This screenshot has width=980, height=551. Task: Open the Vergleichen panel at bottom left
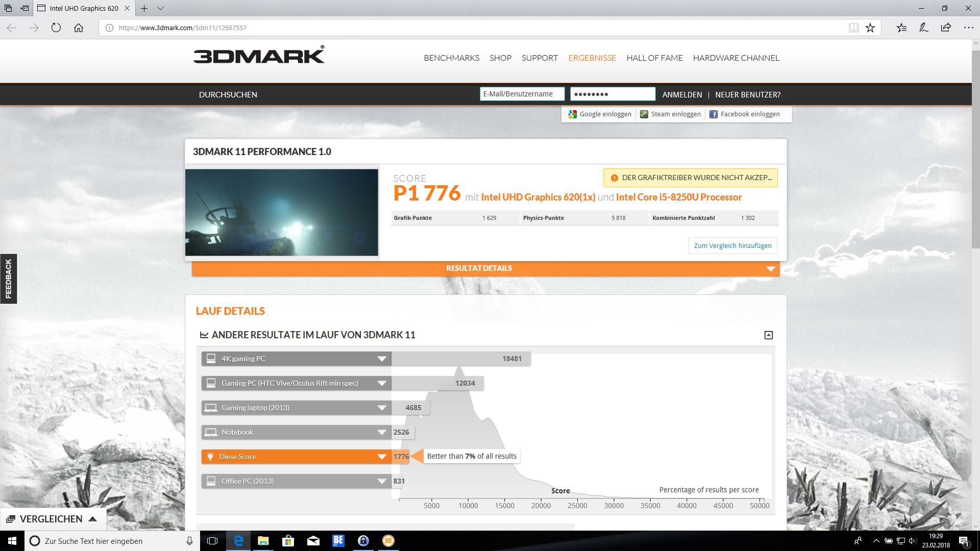pyautogui.click(x=52, y=519)
